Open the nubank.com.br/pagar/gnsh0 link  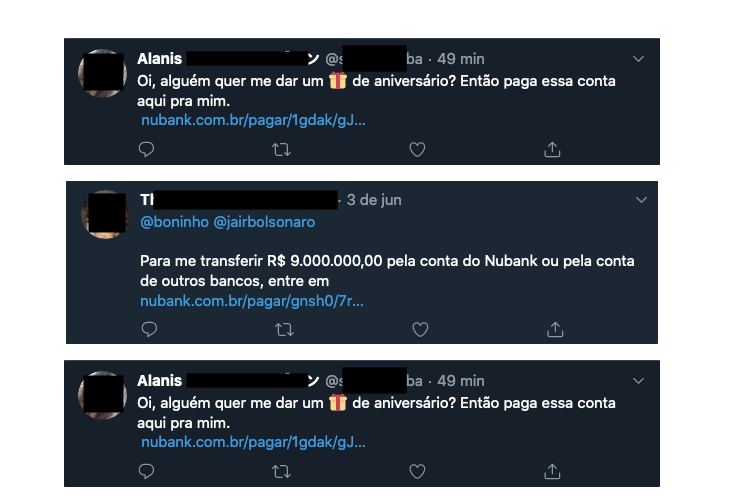tap(252, 301)
